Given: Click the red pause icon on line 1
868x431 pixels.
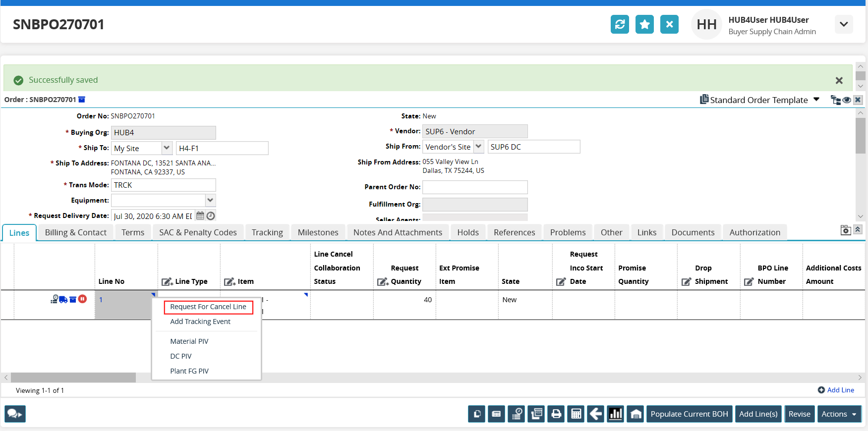Looking at the screenshot, I should [x=83, y=299].
